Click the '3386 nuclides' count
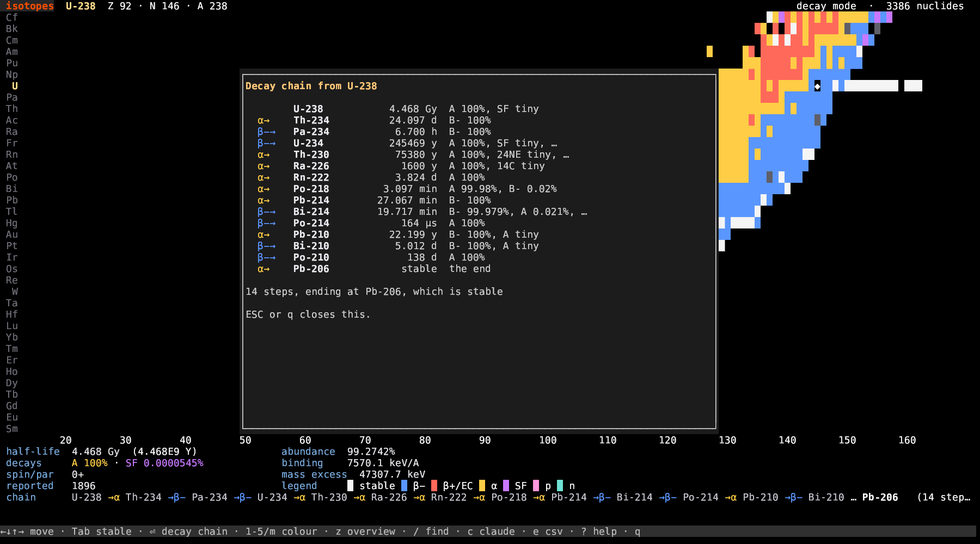The image size is (980, 544). (925, 6)
